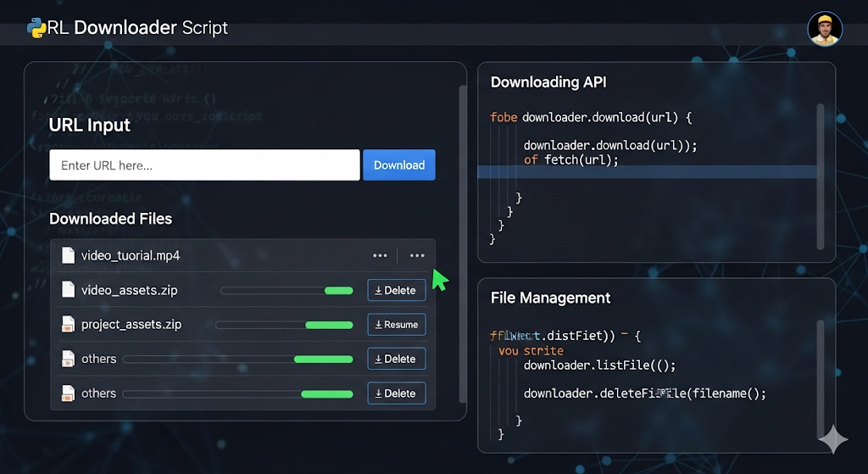This screenshot has height=474, width=868.
Task: Click the Downloading API heading
Action: pos(548,82)
